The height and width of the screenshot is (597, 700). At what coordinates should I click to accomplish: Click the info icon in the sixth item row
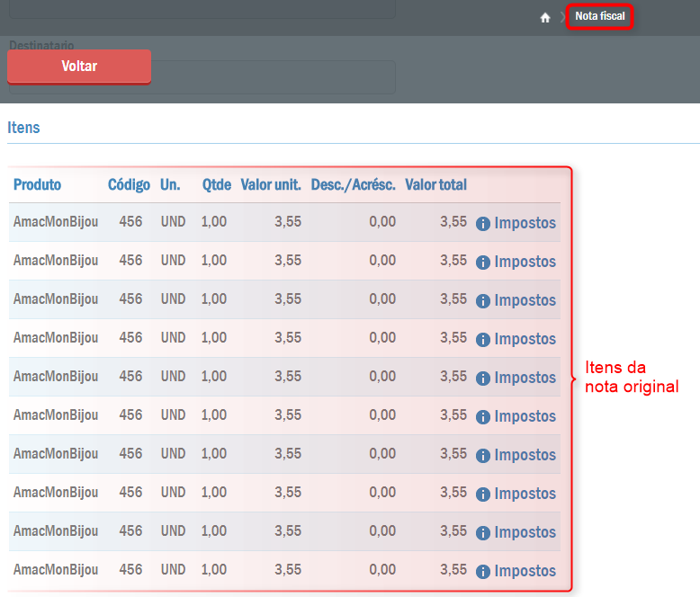(483, 417)
